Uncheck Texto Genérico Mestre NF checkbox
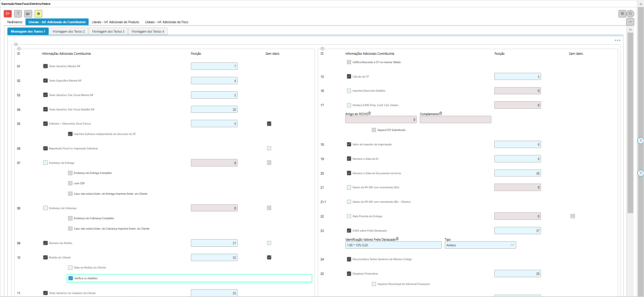The width and height of the screenshot is (644, 297). point(45,66)
